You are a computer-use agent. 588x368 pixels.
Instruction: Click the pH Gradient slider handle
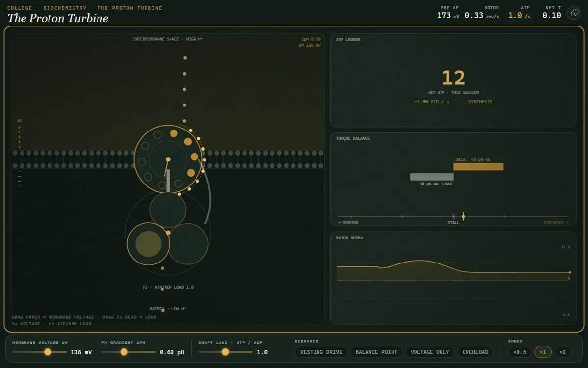pos(124,352)
